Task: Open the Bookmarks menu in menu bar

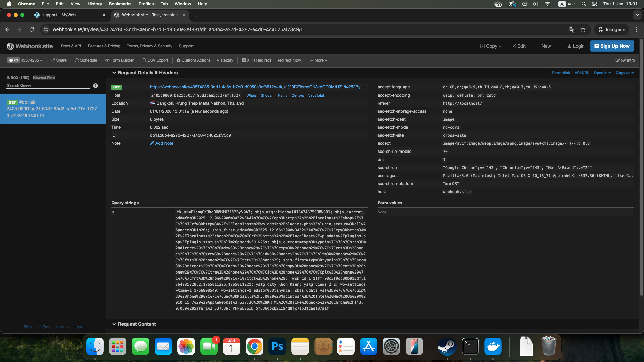Action: pos(120,4)
